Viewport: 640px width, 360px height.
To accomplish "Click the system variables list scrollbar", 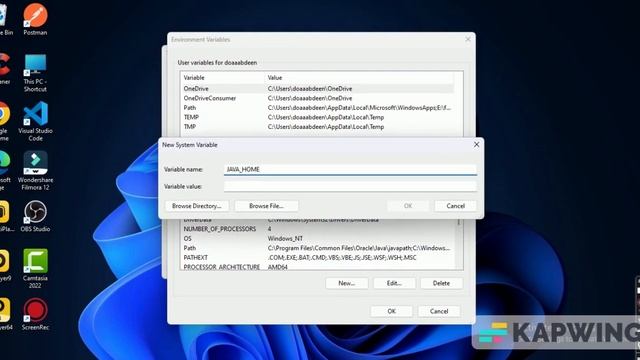I will (x=459, y=244).
